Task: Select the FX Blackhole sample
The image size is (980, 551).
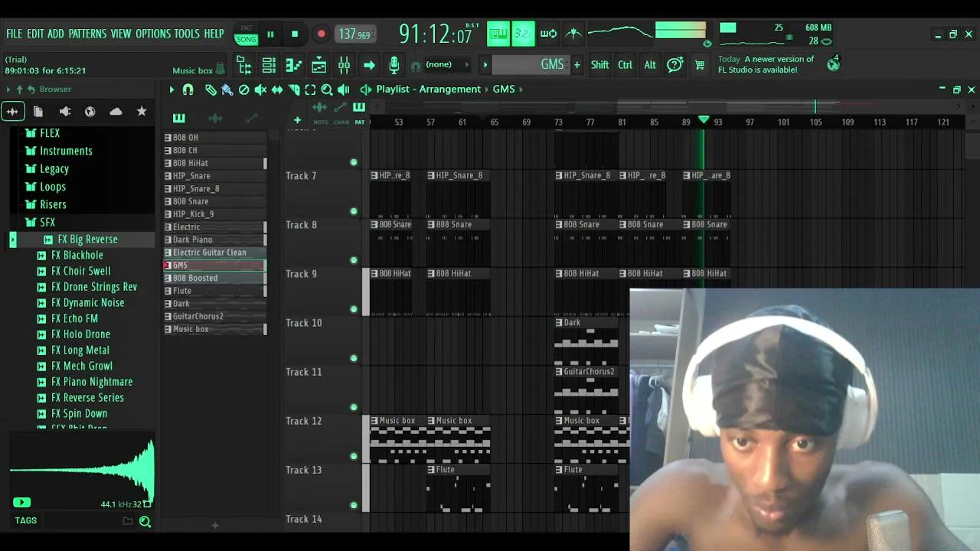Action: [77, 256]
